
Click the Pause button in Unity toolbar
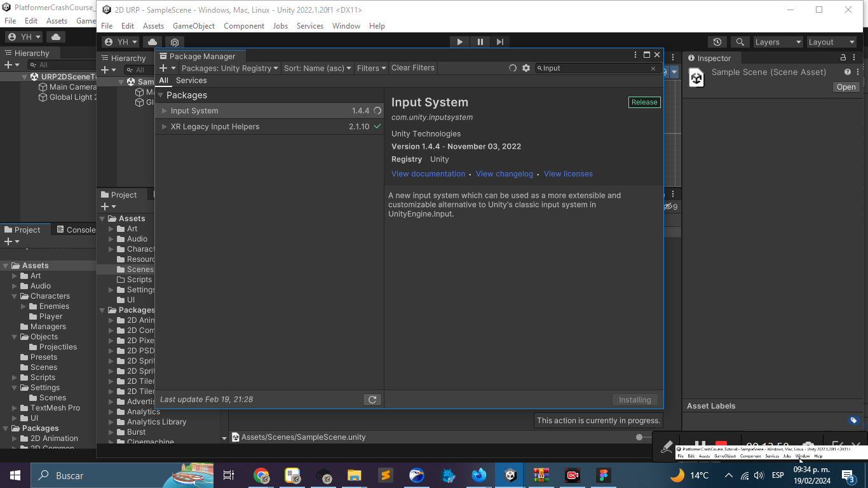[x=480, y=42]
